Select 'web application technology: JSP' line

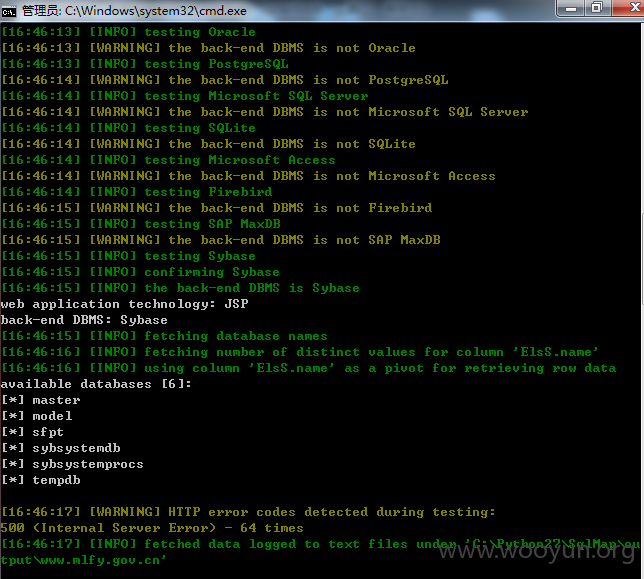click(x=124, y=304)
